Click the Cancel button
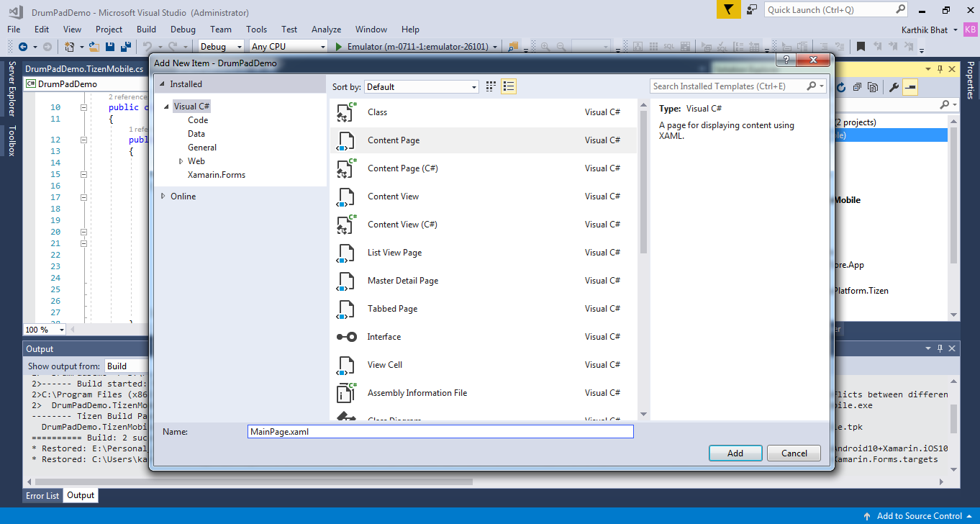This screenshot has height=524, width=980. pyautogui.click(x=794, y=453)
